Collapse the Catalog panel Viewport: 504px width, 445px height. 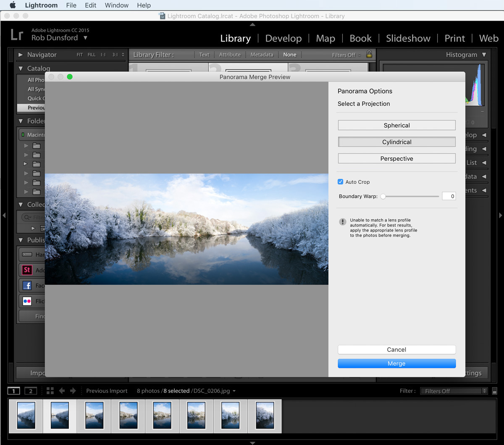pos(21,68)
